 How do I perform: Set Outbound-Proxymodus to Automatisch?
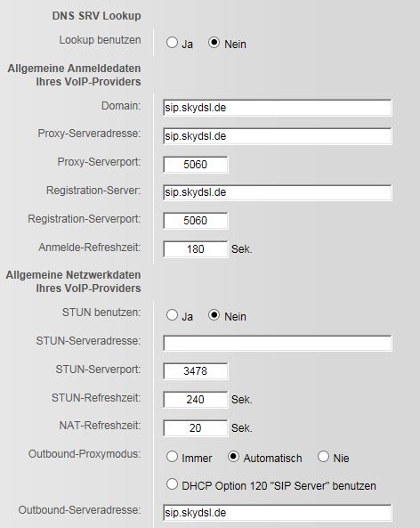point(233,457)
